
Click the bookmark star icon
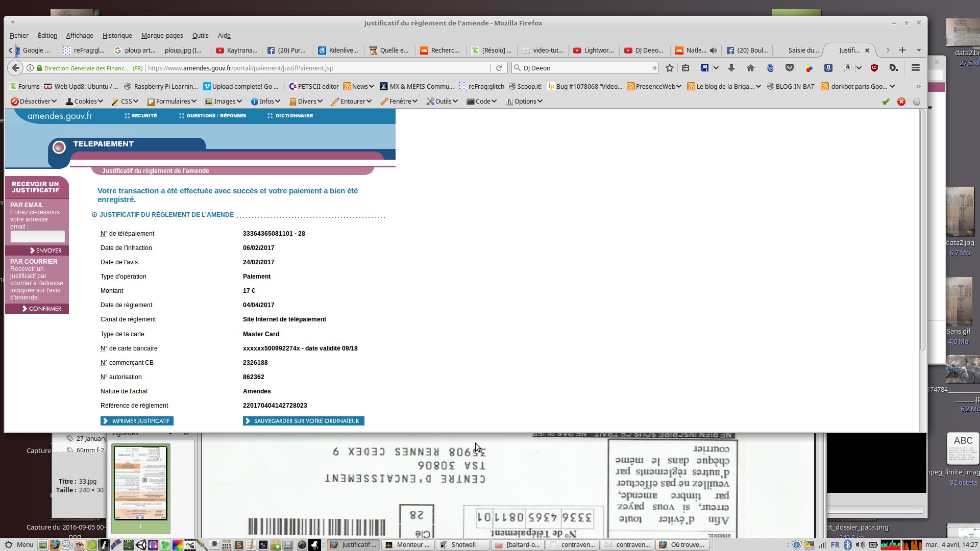[670, 68]
